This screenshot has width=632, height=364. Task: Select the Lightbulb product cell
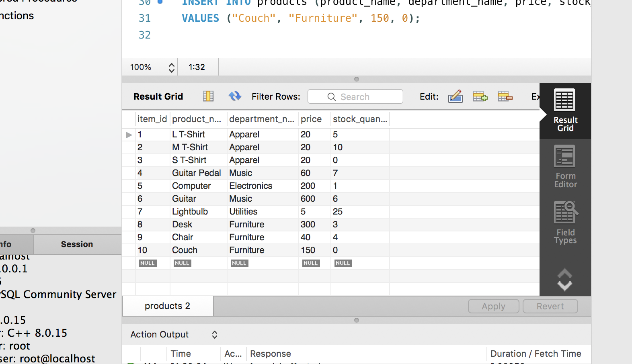point(198,212)
